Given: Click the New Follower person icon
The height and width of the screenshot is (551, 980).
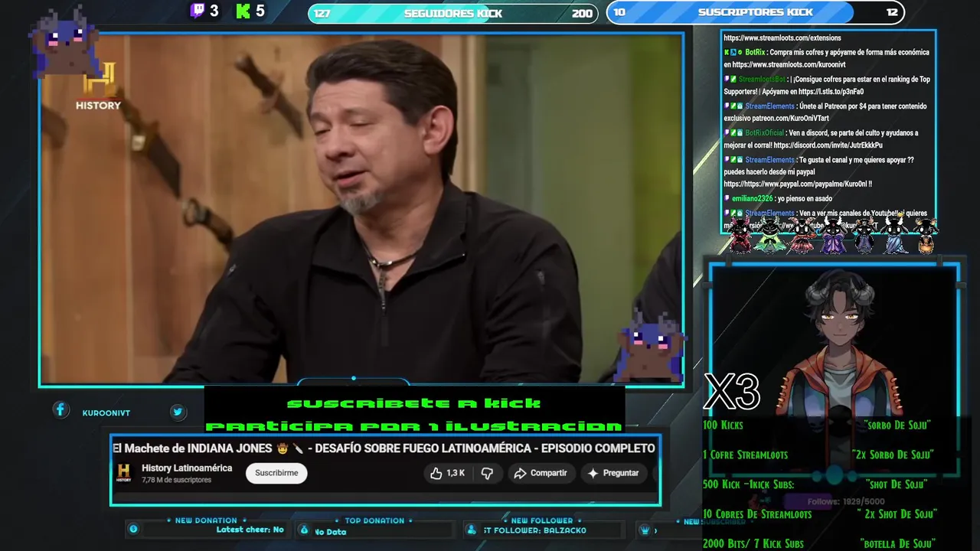Looking at the screenshot, I should [x=472, y=530].
